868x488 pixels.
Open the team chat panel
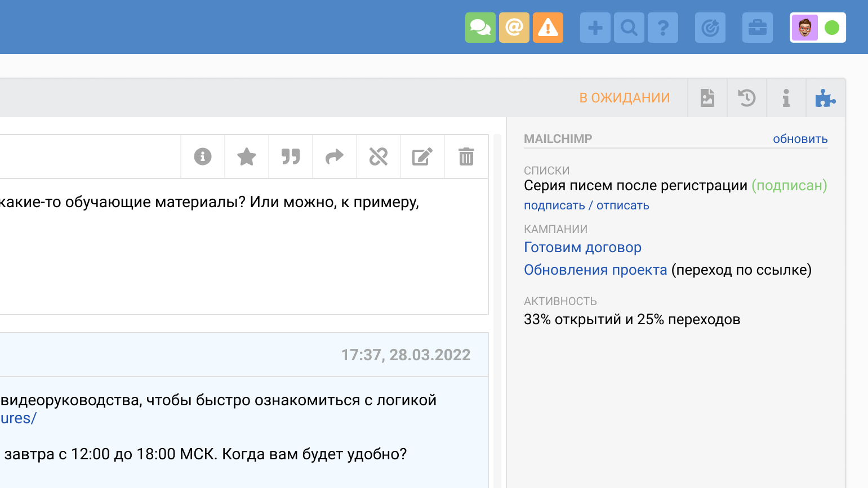(x=480, y=26)
